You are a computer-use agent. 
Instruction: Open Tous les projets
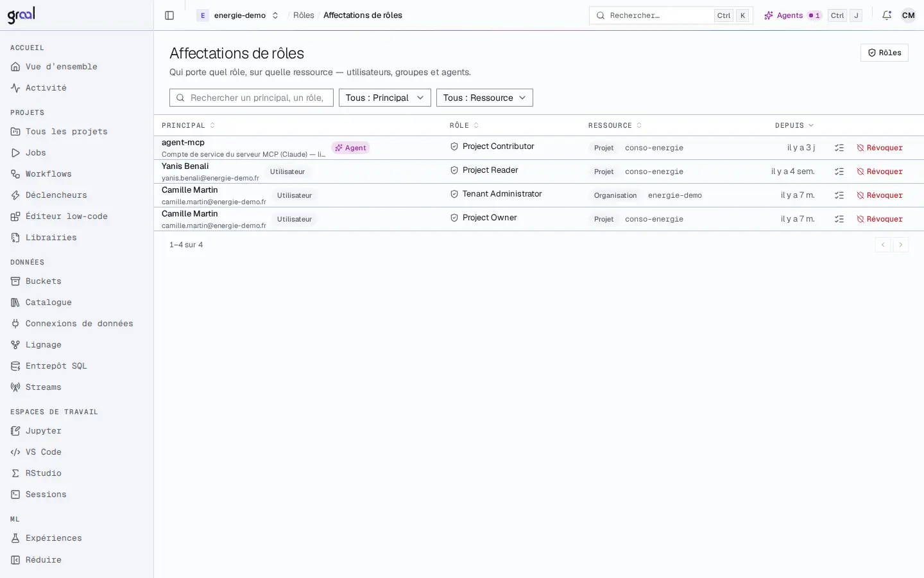pos(76,132)
